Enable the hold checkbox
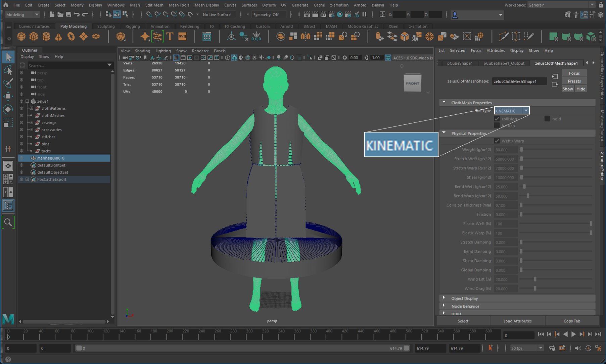 coord(547,119)
